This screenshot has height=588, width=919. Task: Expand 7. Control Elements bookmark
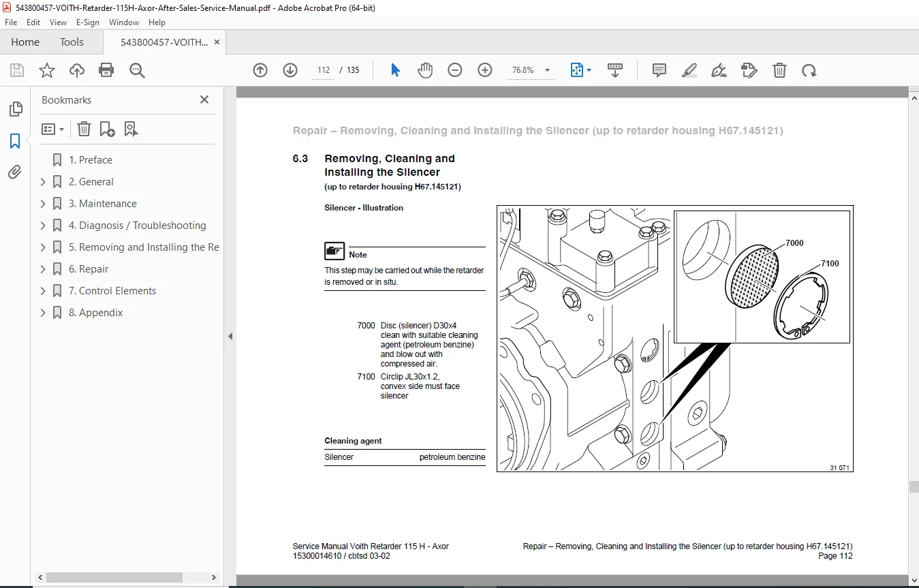(x=43, y=291)
